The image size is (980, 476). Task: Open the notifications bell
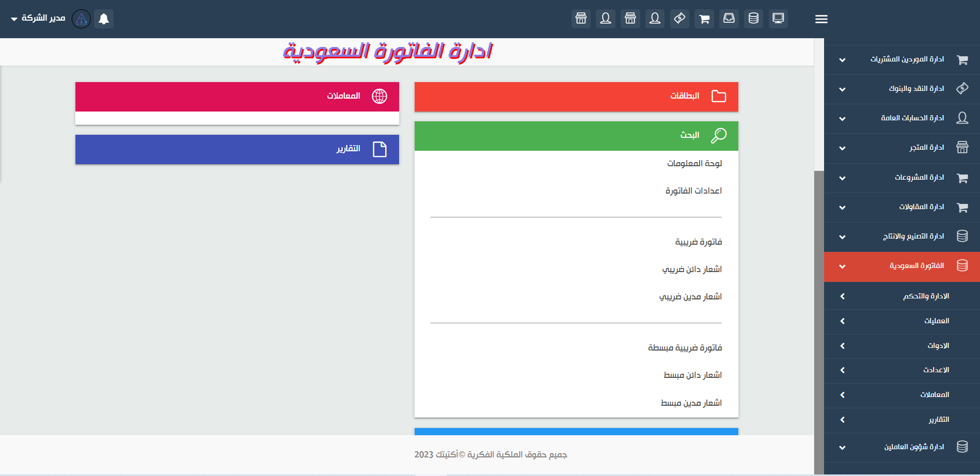click(104, 19)
